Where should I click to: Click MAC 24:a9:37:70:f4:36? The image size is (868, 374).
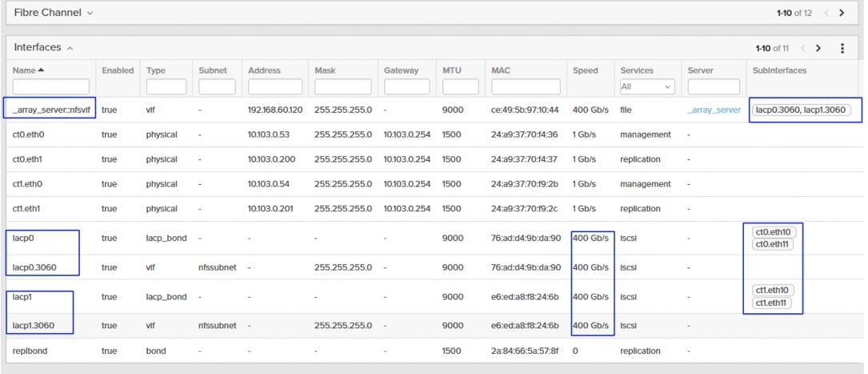click(x=524, y=135)
